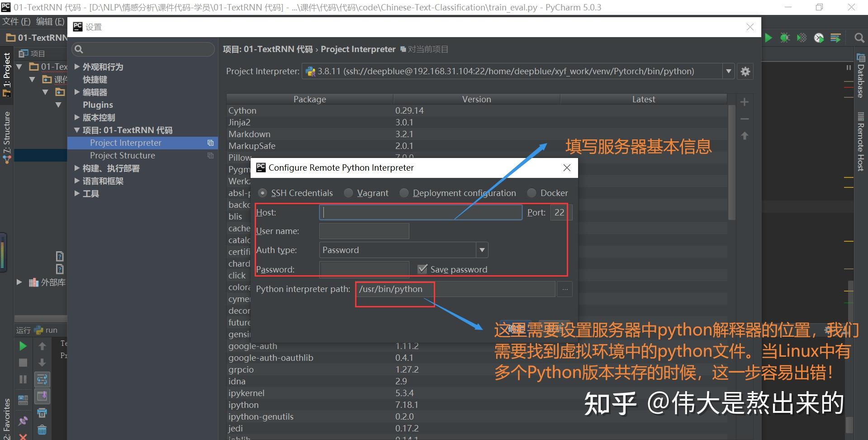This screenshot has width=868, height=440.
Task: Move up the stack trace in Run panel
Action: pos(42,346)
